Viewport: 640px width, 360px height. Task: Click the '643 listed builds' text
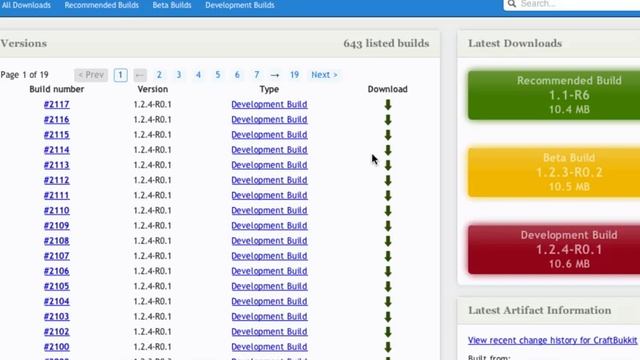coord(386,43)
